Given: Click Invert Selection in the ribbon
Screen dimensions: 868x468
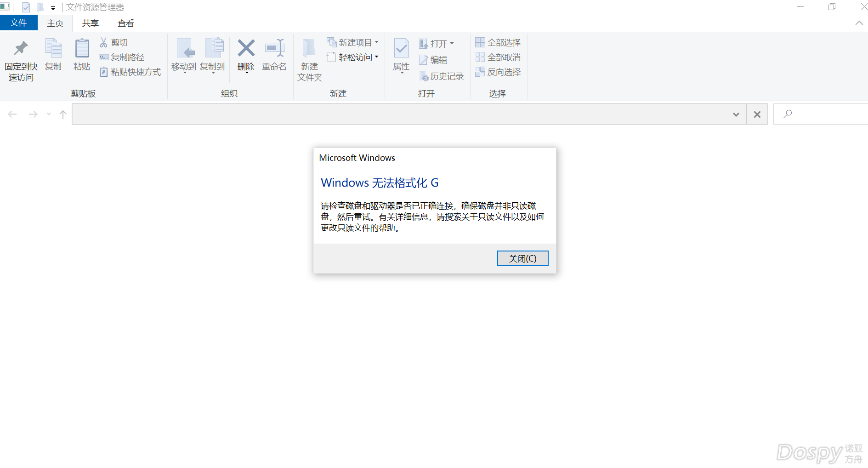Looking at the screenshot, I should [x=498, y=72].
